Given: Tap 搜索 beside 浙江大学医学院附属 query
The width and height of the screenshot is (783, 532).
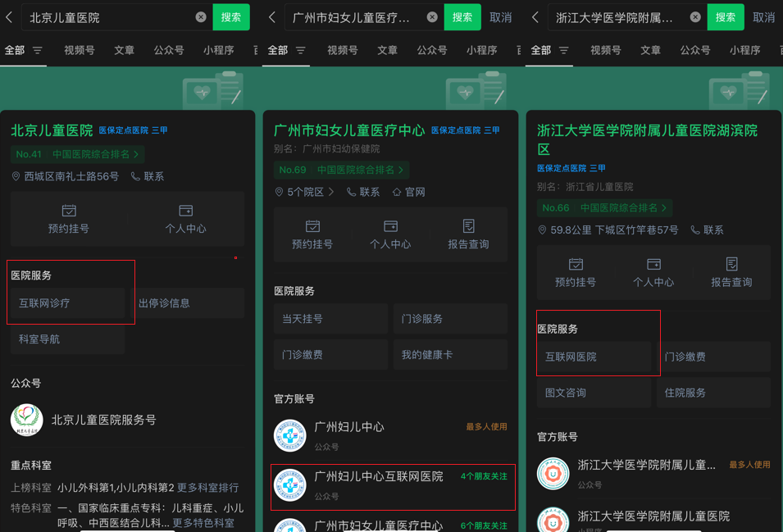Looking at the screenshot, I should [726, 17].
